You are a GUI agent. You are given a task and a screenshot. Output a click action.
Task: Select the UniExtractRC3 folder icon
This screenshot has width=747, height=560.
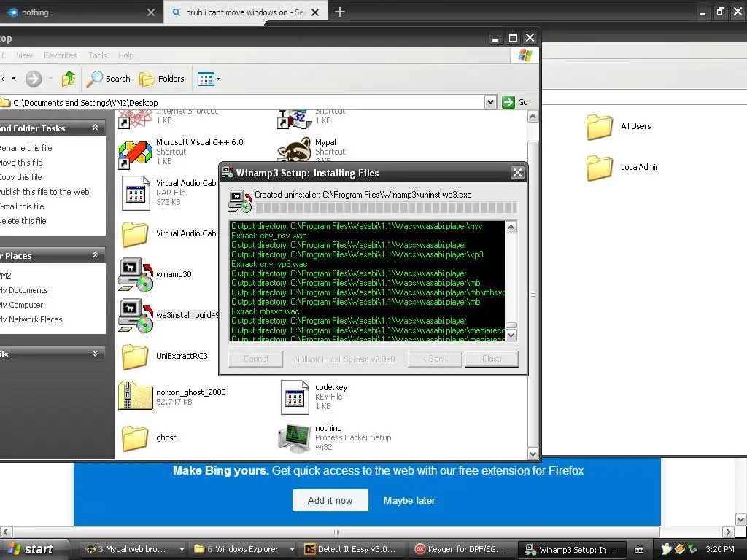coord(135,356)
